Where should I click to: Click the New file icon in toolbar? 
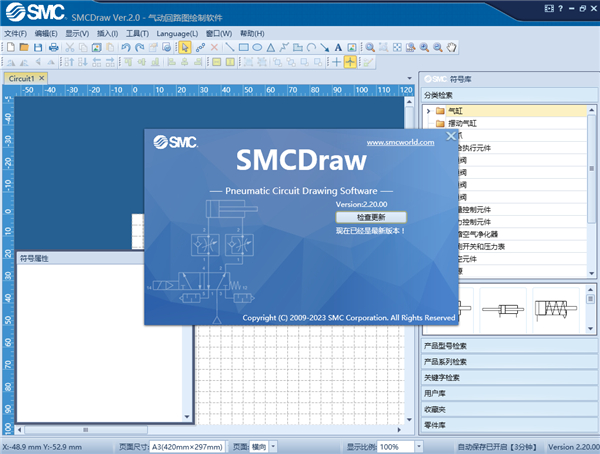coord(9,47)
